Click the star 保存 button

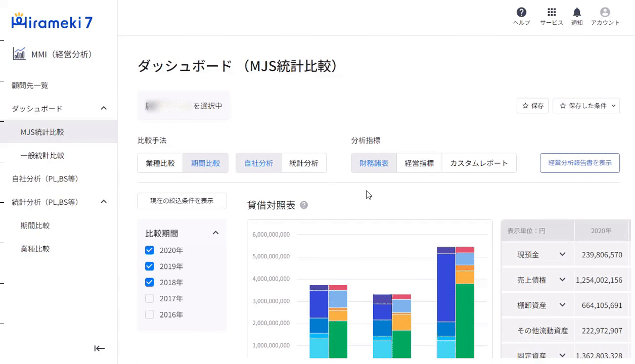532,106
